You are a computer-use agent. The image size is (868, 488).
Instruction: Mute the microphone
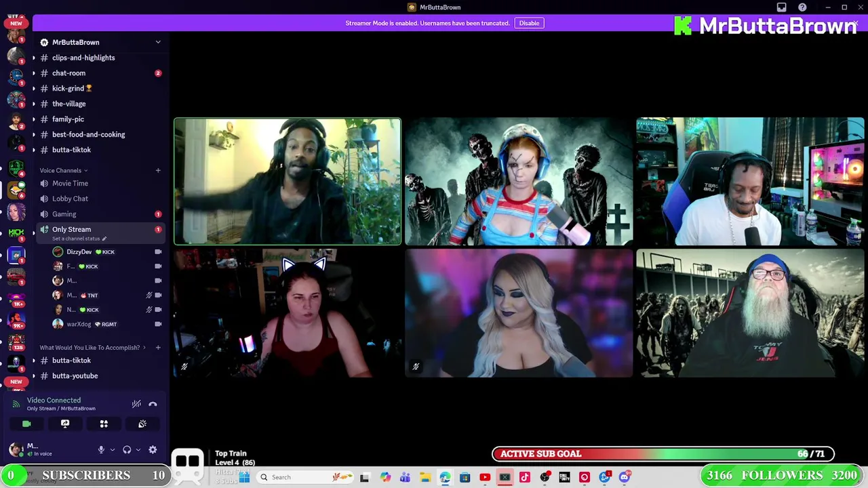tap(101, 449)
